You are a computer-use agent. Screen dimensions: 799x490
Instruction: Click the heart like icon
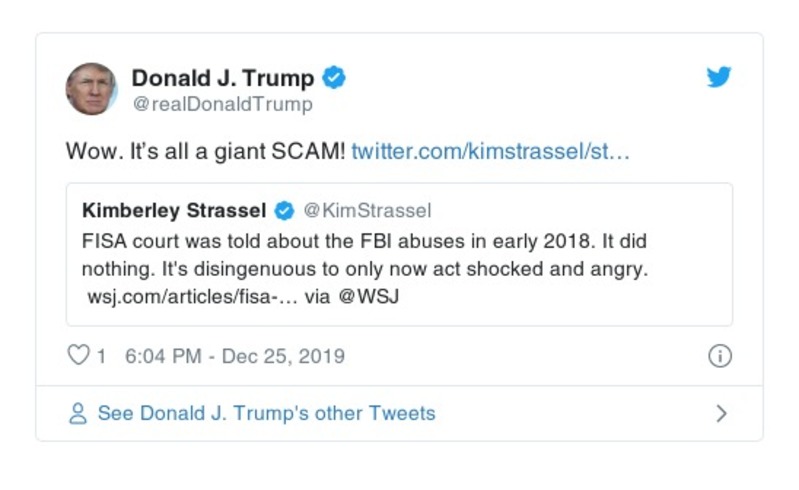(x=78, y=356)
